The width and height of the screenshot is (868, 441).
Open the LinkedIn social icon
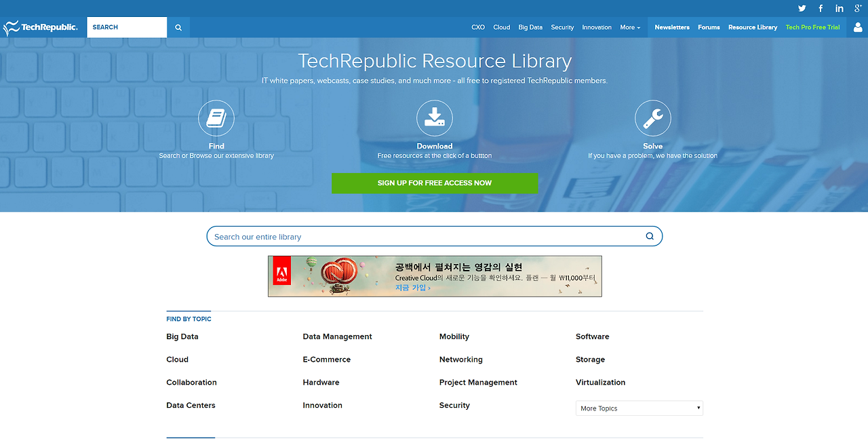[x=840, y=8]
